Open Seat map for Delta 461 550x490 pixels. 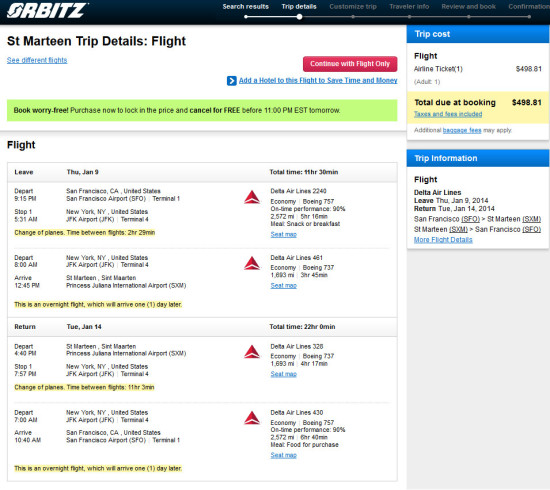tap(283, 286)
